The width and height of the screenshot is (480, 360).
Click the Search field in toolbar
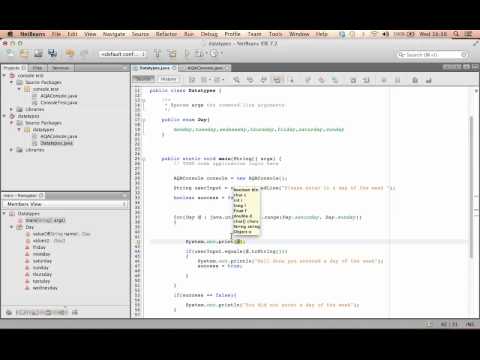[x=433, y=54]
